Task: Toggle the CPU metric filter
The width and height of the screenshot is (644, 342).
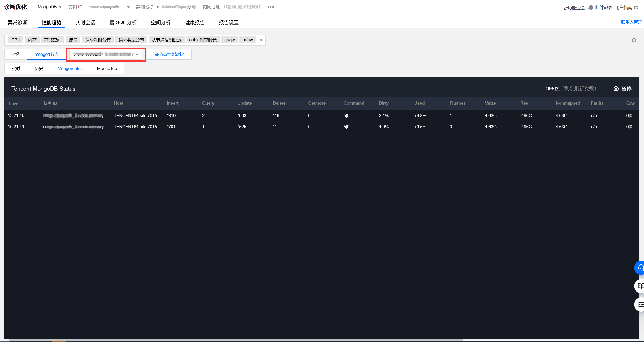Action: pyautogui.click(x=15, y=39)
